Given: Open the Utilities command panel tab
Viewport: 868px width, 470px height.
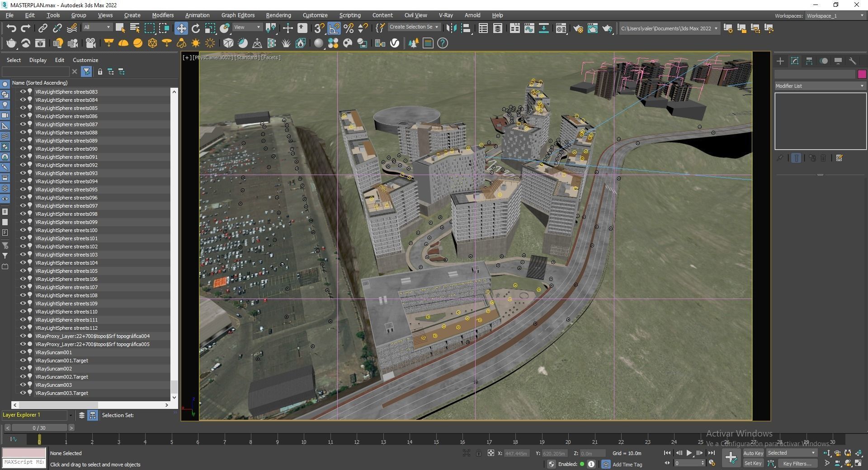Looking at the screenshot, I should [x=853, y=61].
